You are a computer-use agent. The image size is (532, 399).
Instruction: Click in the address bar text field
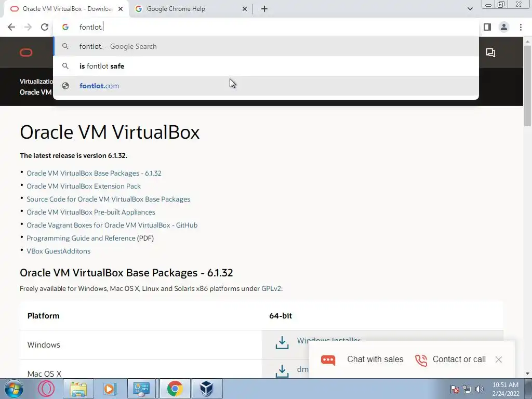click(266, 27)
